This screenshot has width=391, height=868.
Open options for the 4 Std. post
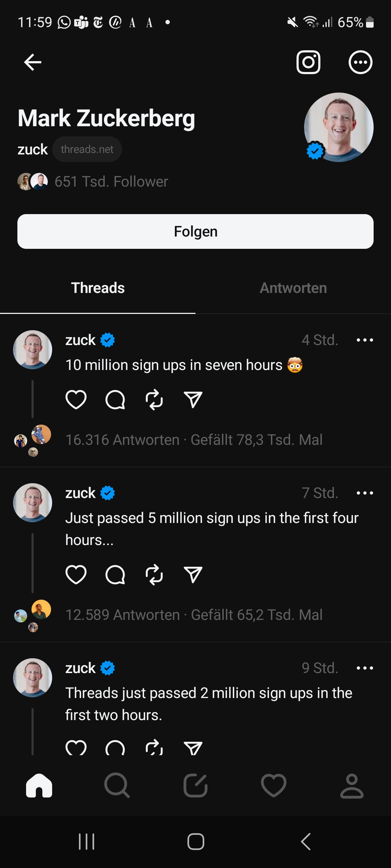(x=365, y=340)
